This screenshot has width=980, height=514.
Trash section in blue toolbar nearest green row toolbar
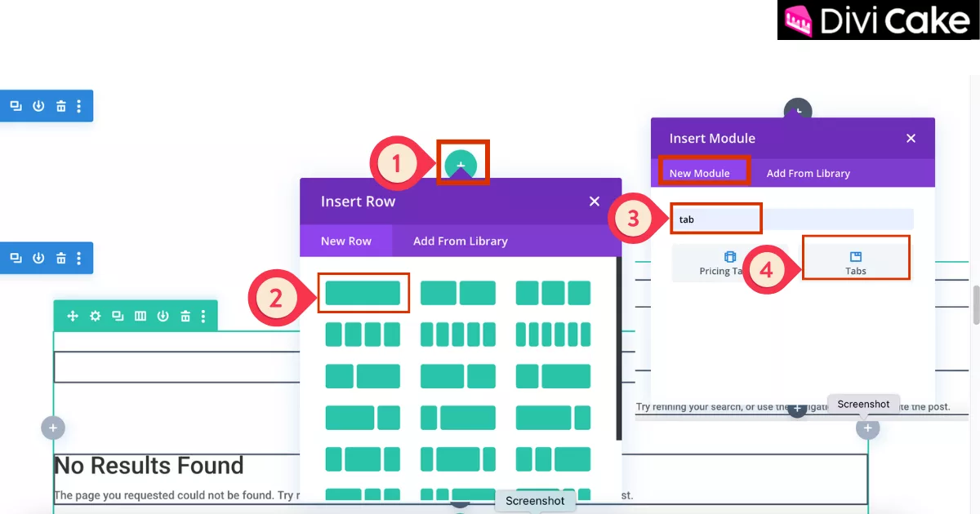(x=61, y=258)
